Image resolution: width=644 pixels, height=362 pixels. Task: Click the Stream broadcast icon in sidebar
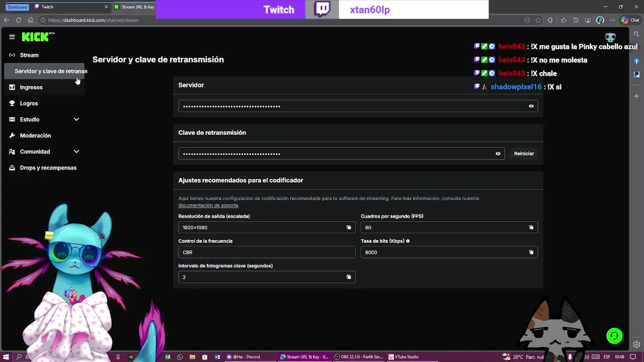click(12, 55)
